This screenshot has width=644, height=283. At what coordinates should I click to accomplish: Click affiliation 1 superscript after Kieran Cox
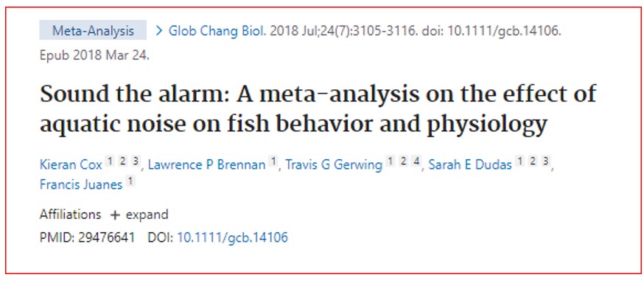(109, 161)
